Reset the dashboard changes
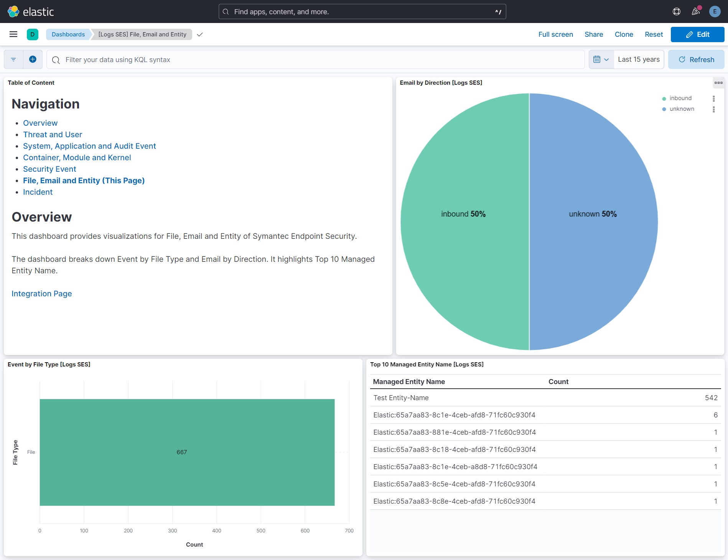The height and width of the screenshot is (560, 728). click(654, 34)
